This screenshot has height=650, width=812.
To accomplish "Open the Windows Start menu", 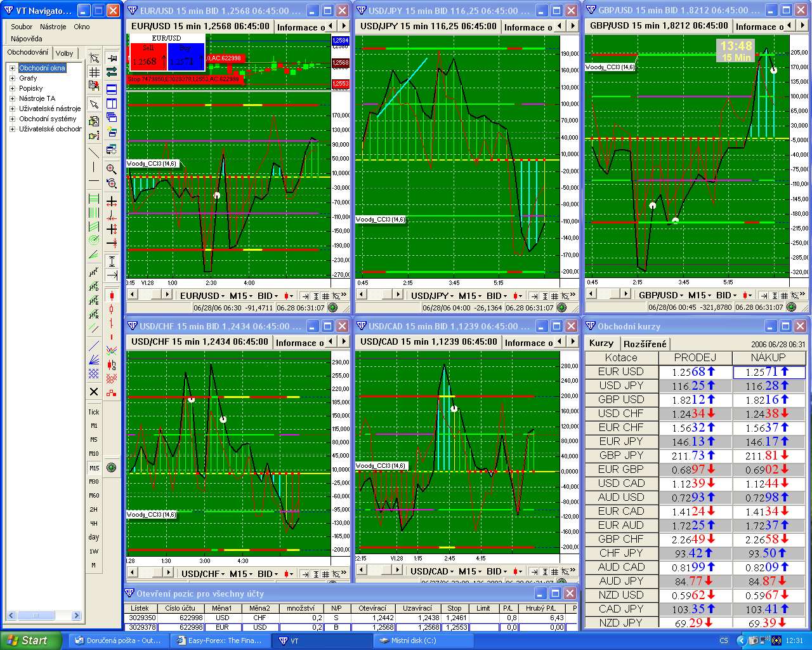I will coord(31,640).
